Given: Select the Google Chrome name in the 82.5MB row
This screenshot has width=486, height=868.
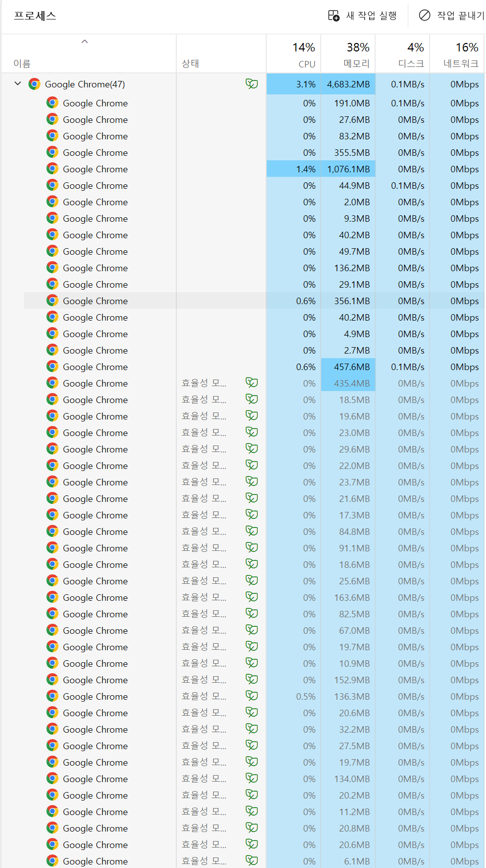Looking at the screenshot, I should [x=95, y=614].
